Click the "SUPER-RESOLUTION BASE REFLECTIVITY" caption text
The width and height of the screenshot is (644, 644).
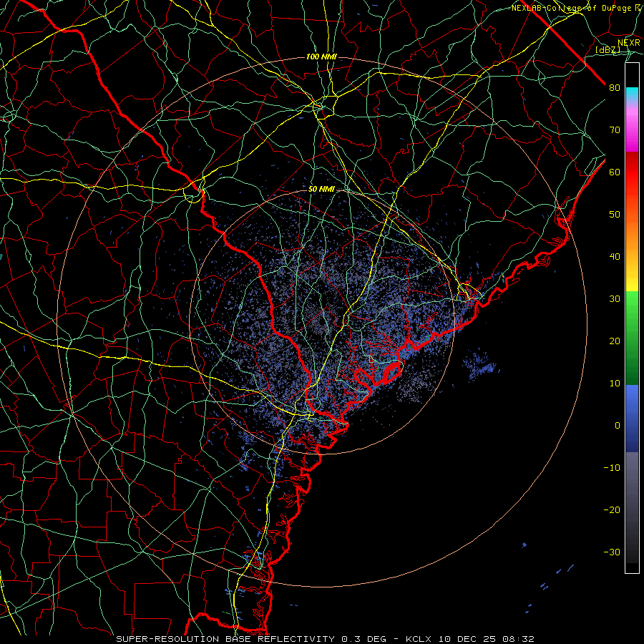click(x=225, y=639)
